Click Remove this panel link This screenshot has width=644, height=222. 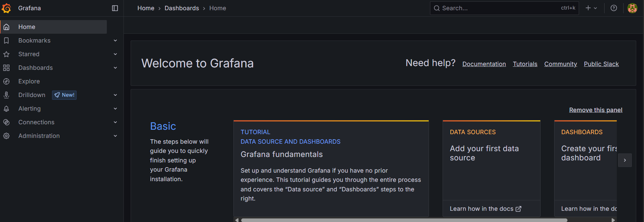point(596,110)
